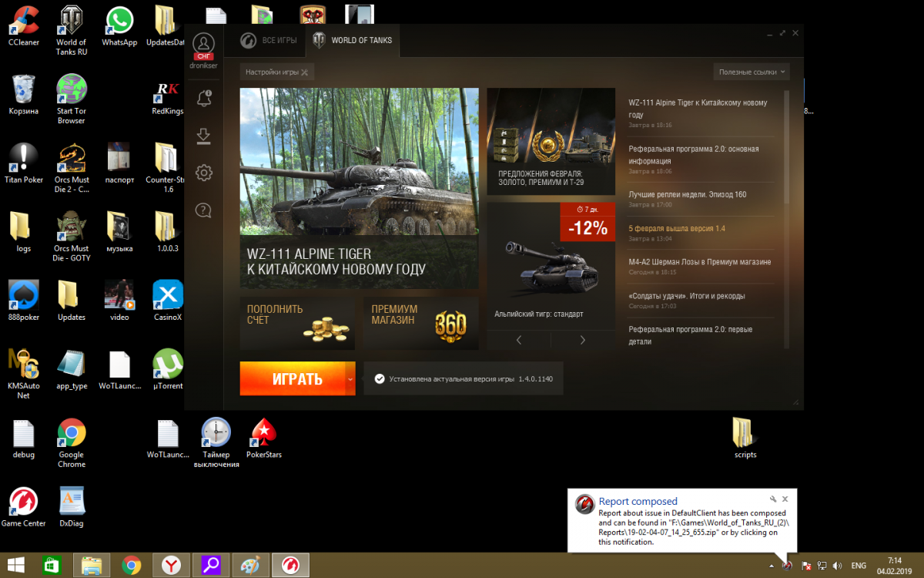The image size is (924, 578).
Task: Click the dronikser profile avatar
Action: (x=203, y=44)
